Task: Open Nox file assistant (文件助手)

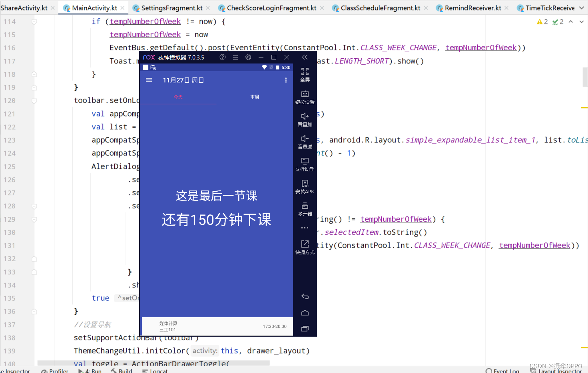Action: point(305,164)
